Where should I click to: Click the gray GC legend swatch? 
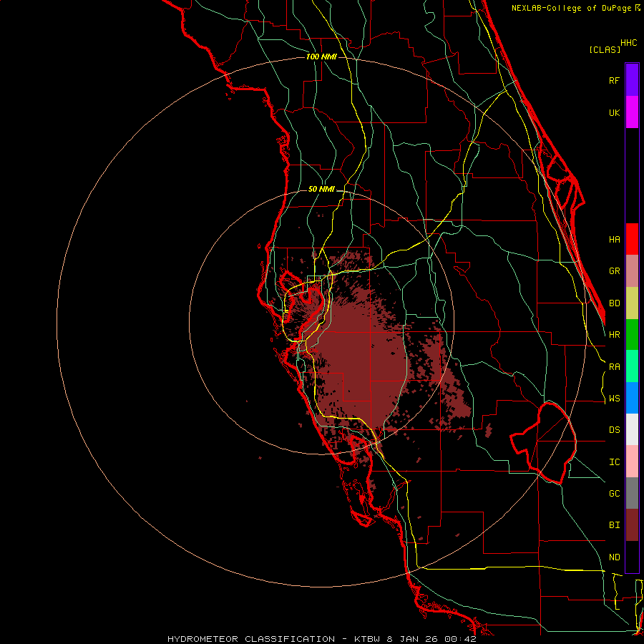click(632, 493)
